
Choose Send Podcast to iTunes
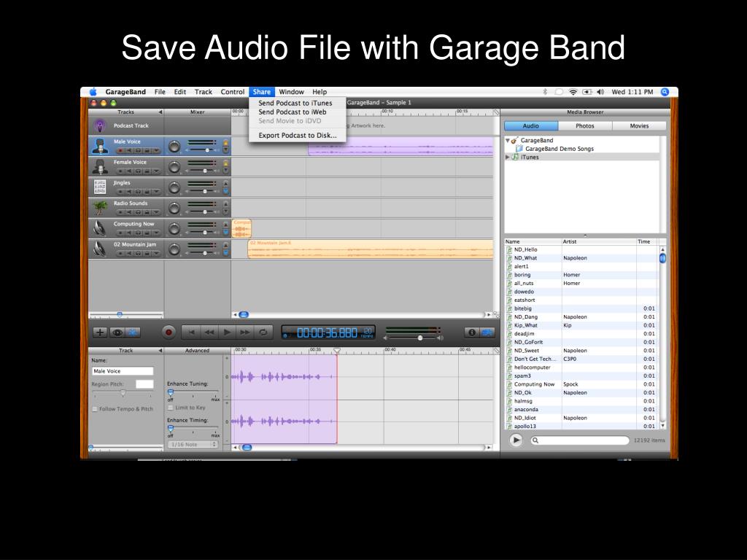coord(295,103)
